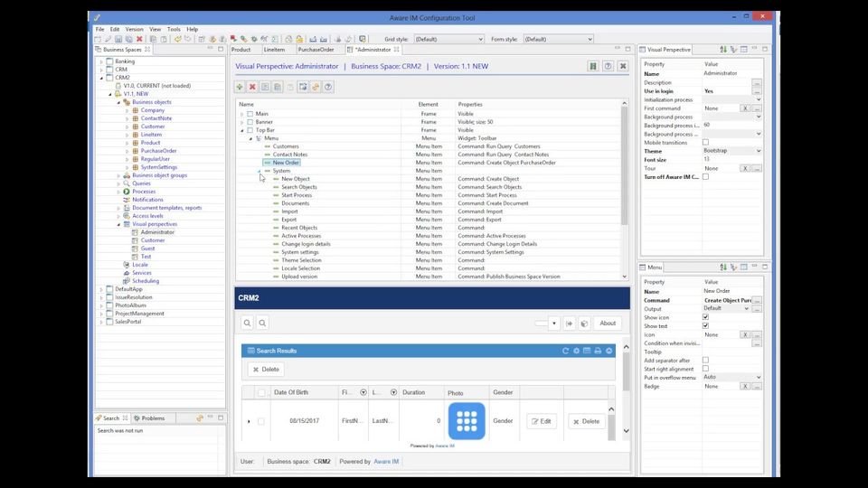Click the ellipsis button for Command property
This screenshot has height=488, width=868.
pyautogui.click(x=757, y=300)
